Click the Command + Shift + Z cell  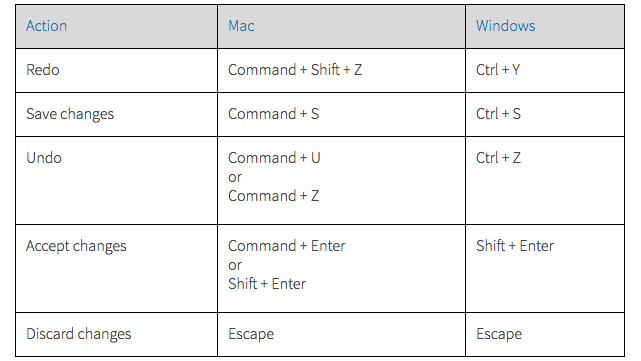point(295,70)
